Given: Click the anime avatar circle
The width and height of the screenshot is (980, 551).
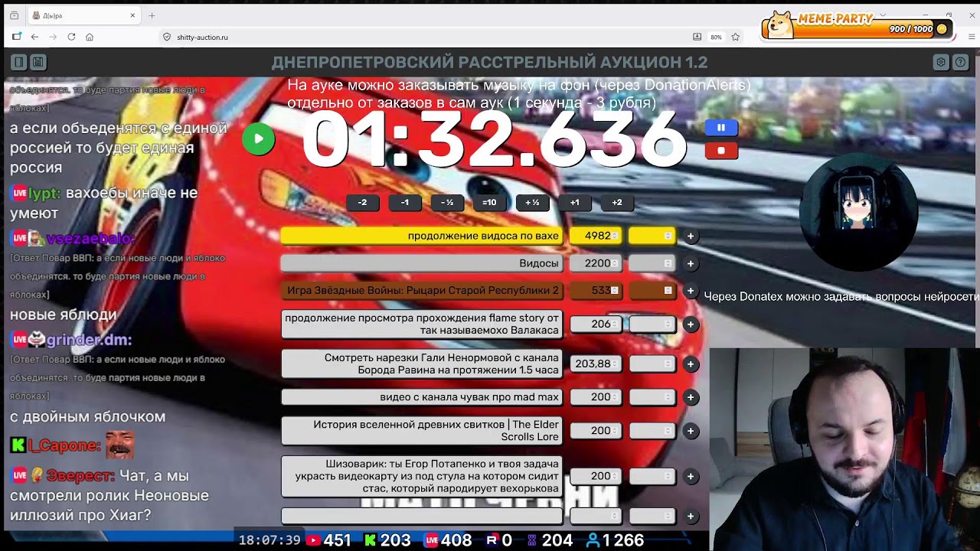Looking at the screenshot, I should pyautogui.click(x=858, y=210).
